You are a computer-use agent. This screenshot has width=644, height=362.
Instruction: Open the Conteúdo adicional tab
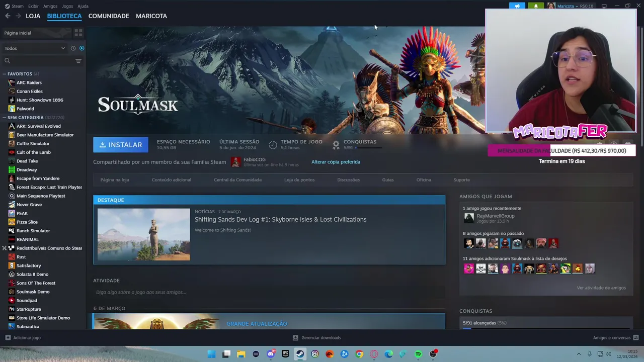(x=172, y=180)
